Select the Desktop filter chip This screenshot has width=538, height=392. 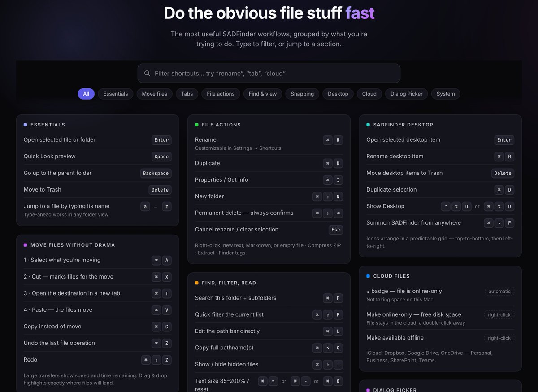tap(338, 94)
